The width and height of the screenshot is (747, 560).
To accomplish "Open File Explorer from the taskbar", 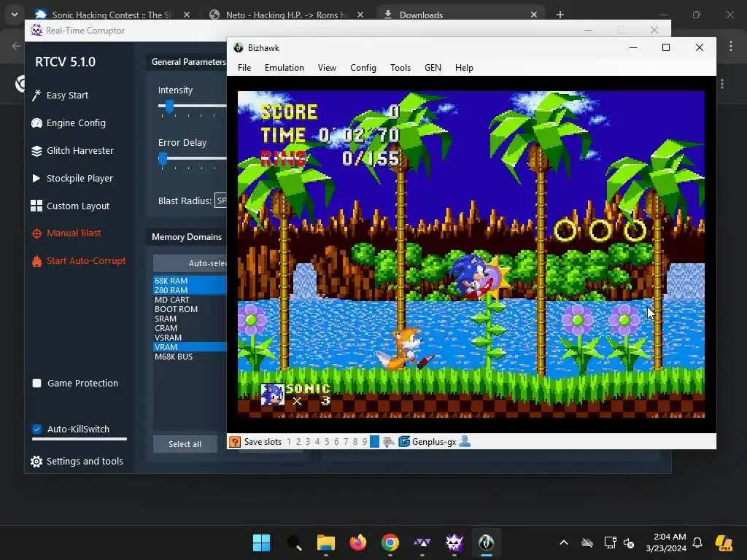I will click(326, 542).
